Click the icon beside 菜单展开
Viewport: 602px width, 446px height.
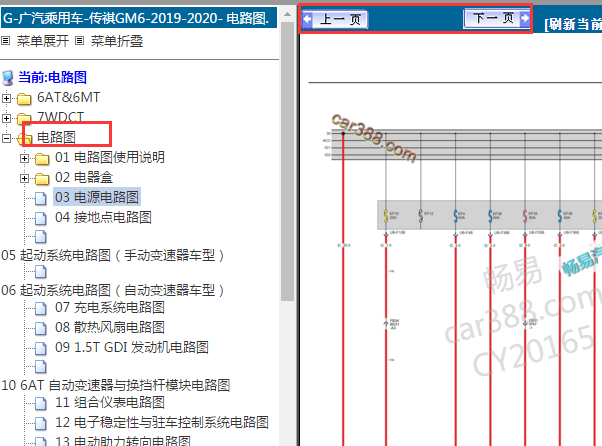(6, 40)
